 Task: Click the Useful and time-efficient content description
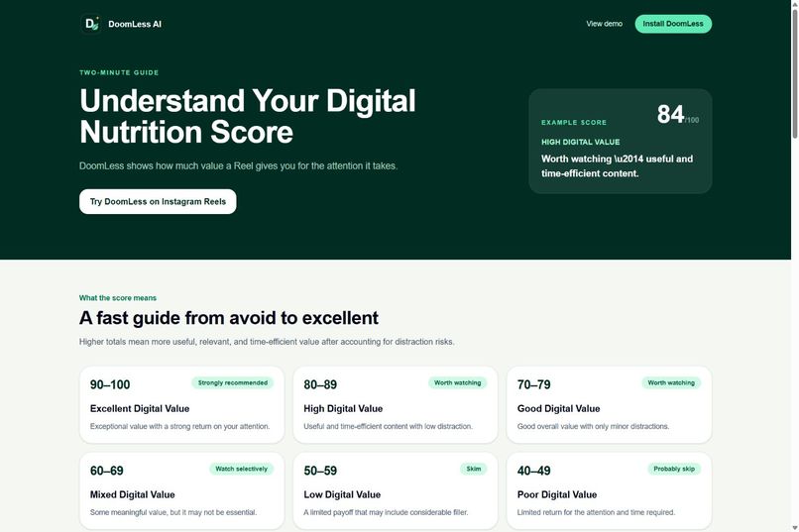[389, 427]
